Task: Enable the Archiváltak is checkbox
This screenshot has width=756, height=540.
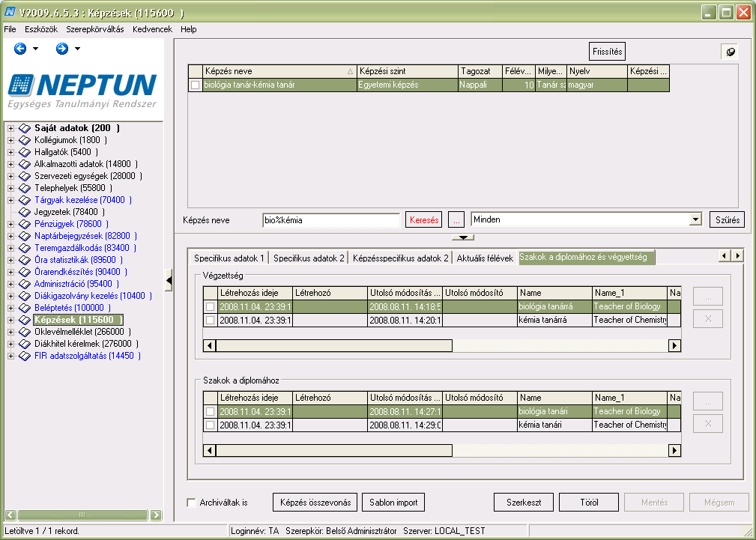Action: pyautogui.click(x=191, y=503)
